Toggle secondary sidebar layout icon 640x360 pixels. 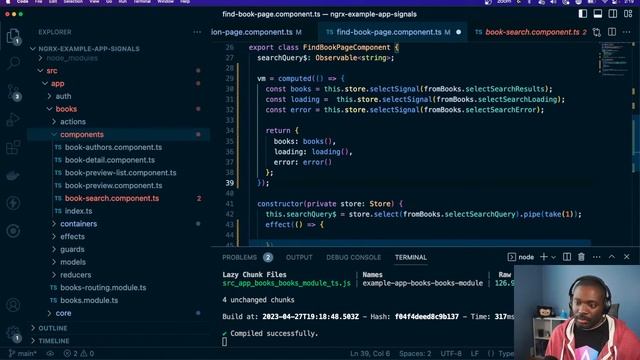coord(613,14)
